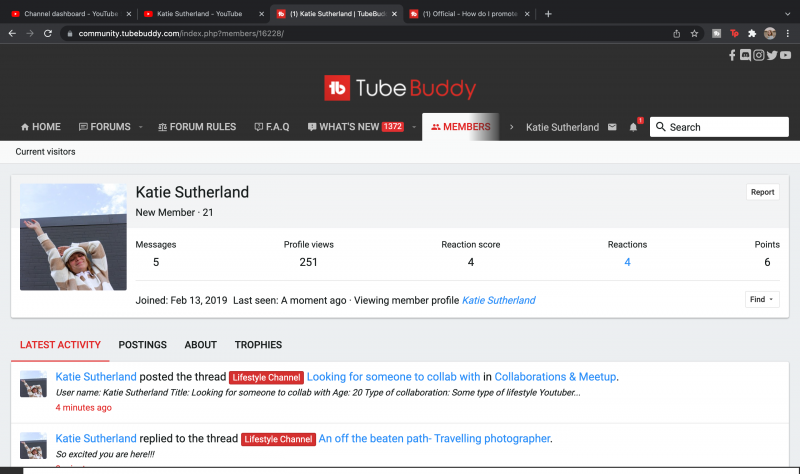
Task: Expand the Forums submenu arrow
Action: 140,127
